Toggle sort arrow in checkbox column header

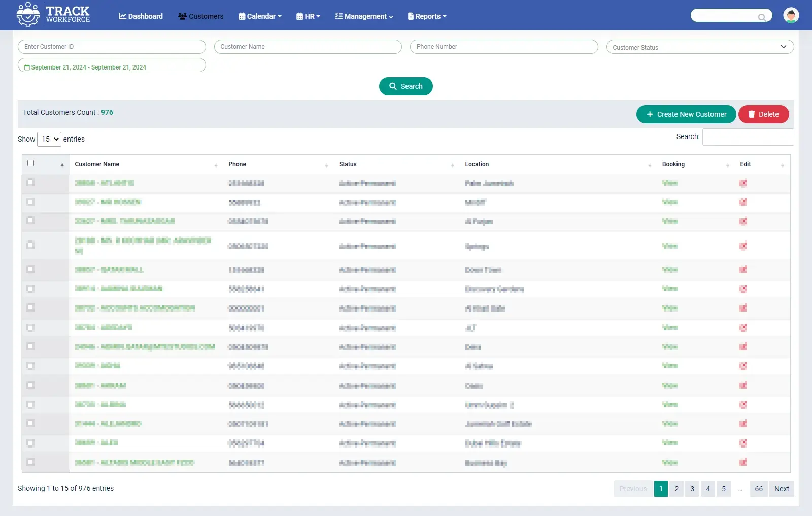coord(62,165)
